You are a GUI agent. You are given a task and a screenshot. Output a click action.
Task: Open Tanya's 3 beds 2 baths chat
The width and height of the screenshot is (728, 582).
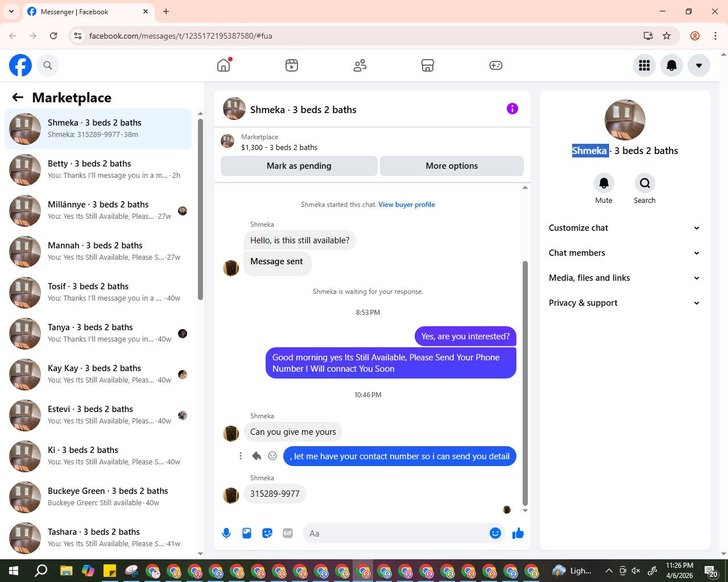click(98, 334)
